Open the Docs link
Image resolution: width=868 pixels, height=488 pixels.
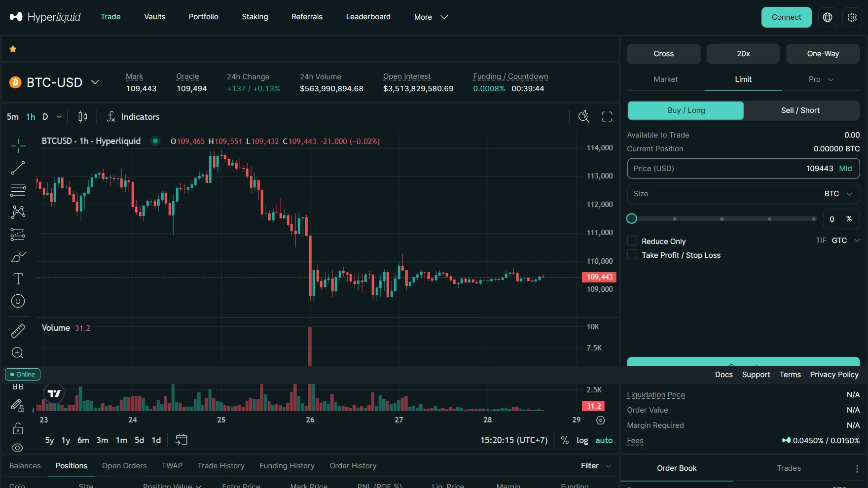point(723,375)
